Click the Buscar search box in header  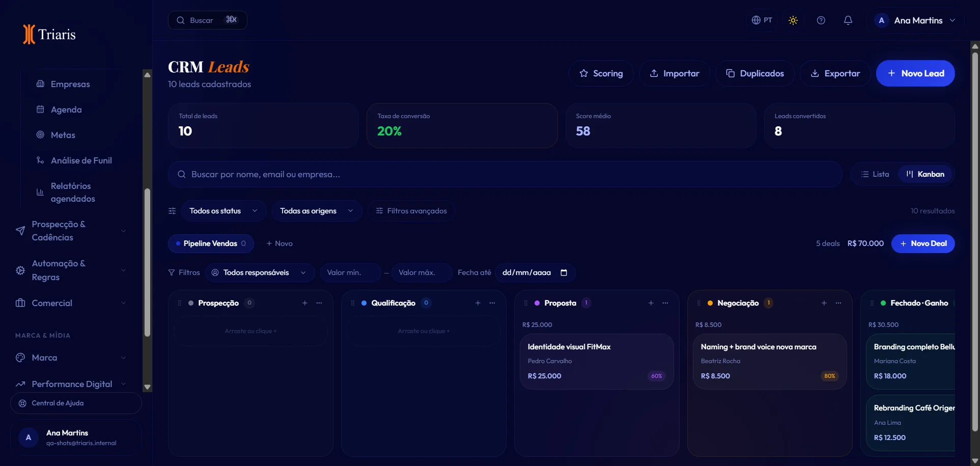207,20
